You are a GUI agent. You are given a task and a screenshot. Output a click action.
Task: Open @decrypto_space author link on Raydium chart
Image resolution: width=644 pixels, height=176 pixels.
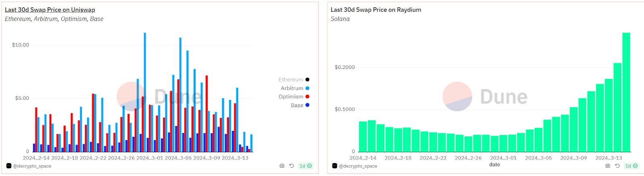358,166
